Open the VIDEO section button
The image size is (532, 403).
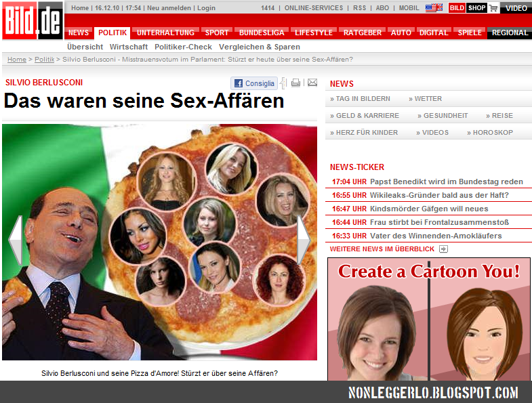516,8
